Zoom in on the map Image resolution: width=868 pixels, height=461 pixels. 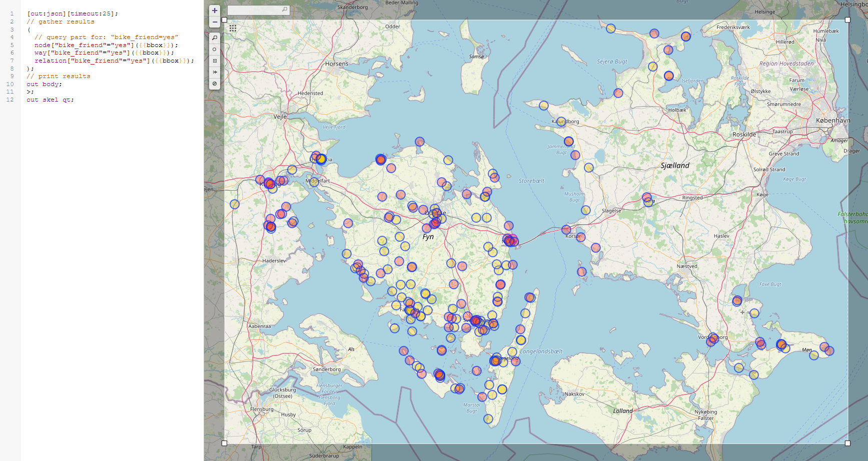[x=215, y=11]
